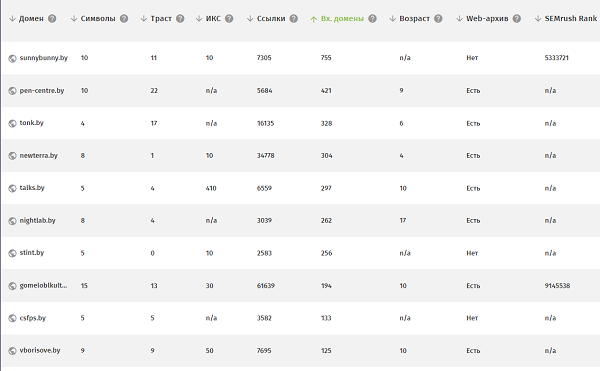Open help icon next to Символы header
Screen dimensions: 600x371
124,18
